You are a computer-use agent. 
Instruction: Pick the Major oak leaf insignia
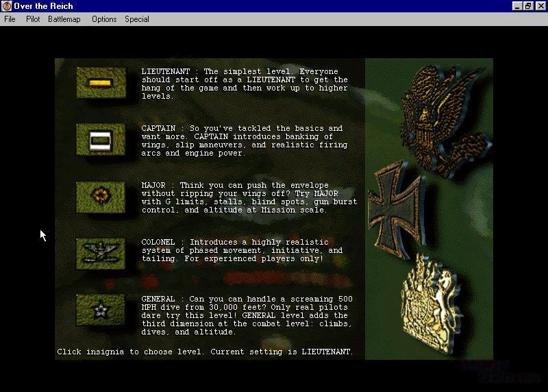pos(101,197)
